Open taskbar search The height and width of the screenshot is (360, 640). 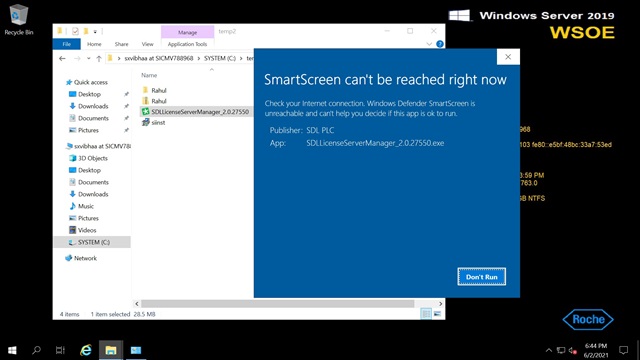[x=36, y=350]
